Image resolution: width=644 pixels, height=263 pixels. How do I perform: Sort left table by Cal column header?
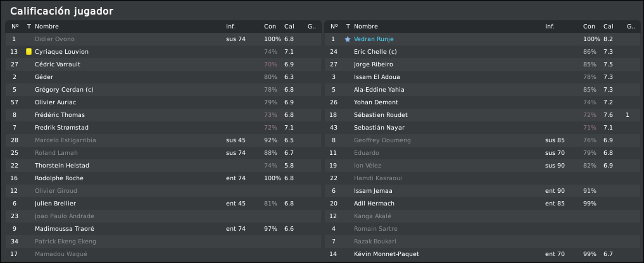tap(289, 27)
